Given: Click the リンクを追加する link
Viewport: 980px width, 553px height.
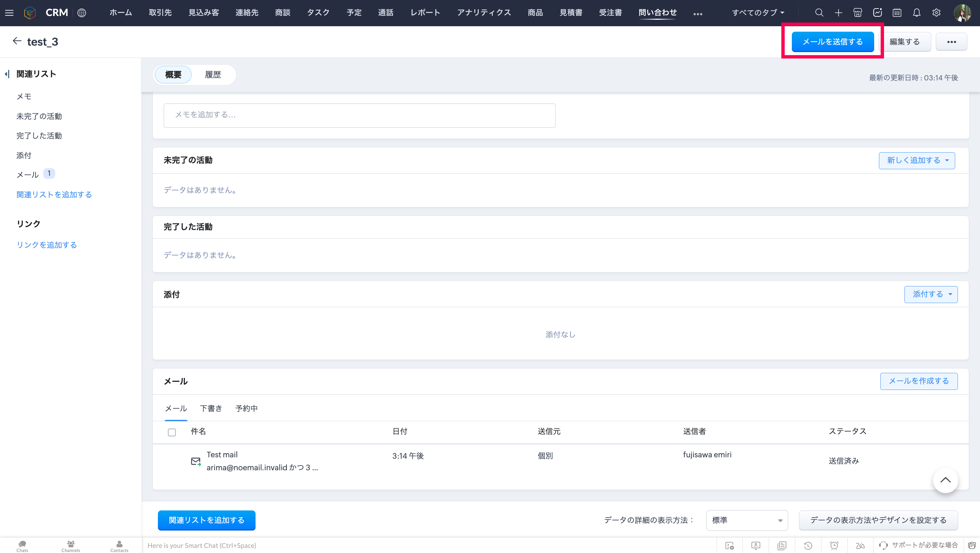Looking at the screenshot, I should click(46, 245).
